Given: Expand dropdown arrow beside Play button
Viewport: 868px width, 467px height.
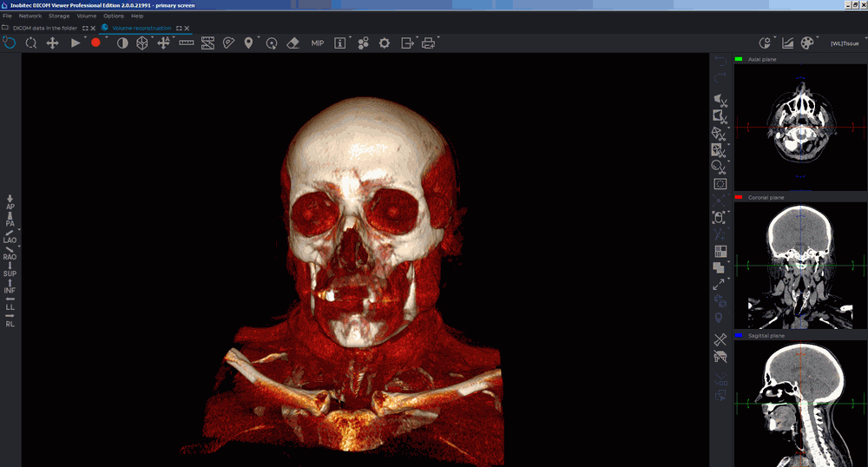Looking at the screenshot, I should click(x=85, y=38).
